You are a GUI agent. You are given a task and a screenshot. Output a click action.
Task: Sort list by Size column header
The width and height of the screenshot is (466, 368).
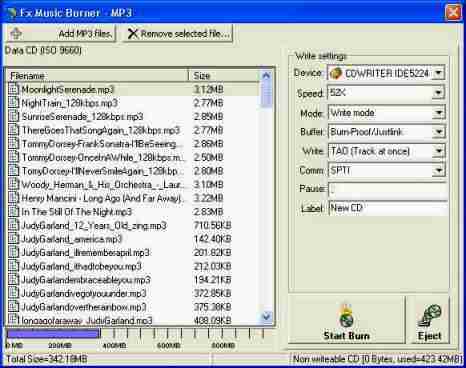pyautogui.click(x=224, y=76)
